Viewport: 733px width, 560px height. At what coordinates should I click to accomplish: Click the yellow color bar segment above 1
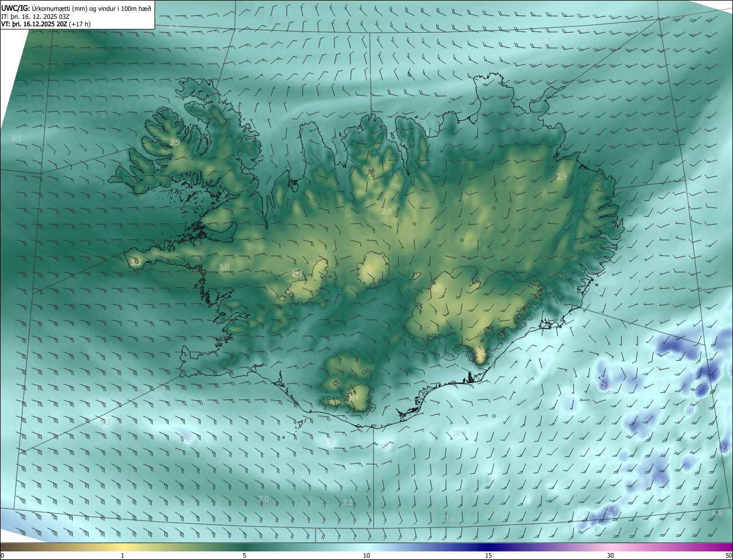point(123,547)
